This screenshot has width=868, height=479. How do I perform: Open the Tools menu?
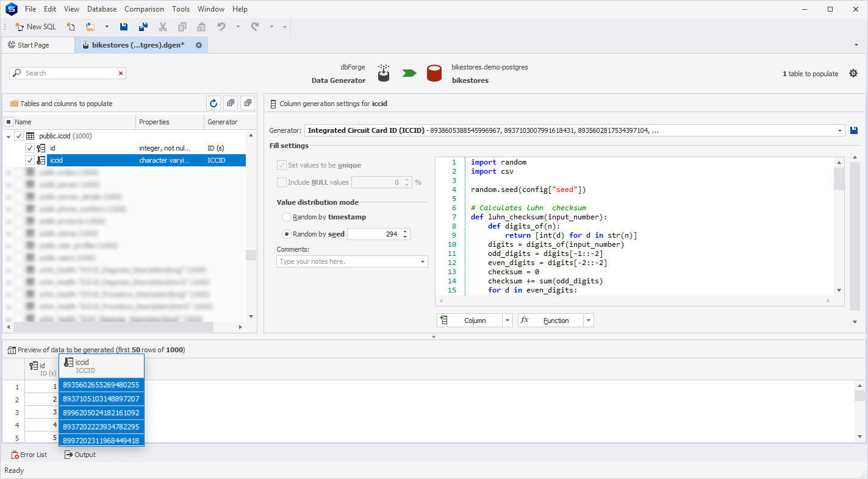click(181, 9)
